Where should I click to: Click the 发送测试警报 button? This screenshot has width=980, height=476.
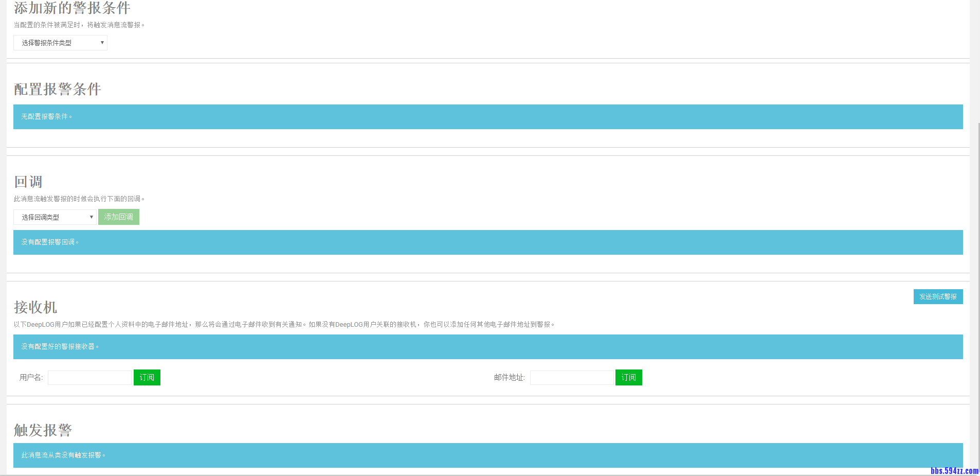click(x=938, y=296)
